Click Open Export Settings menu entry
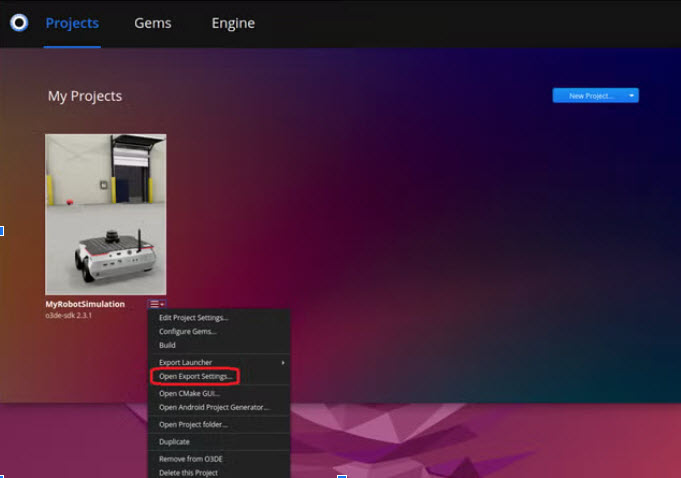Screen dimensions: 681x478 coord(196,377)
